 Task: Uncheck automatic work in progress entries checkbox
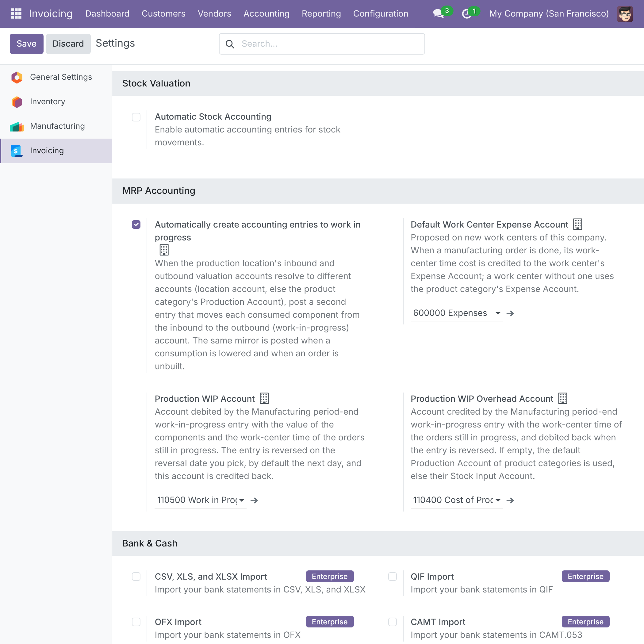(136, 224)
